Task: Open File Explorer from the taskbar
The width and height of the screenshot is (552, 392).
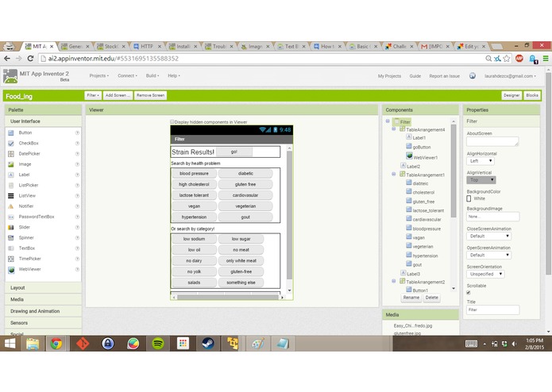Action: coord(33,344)
